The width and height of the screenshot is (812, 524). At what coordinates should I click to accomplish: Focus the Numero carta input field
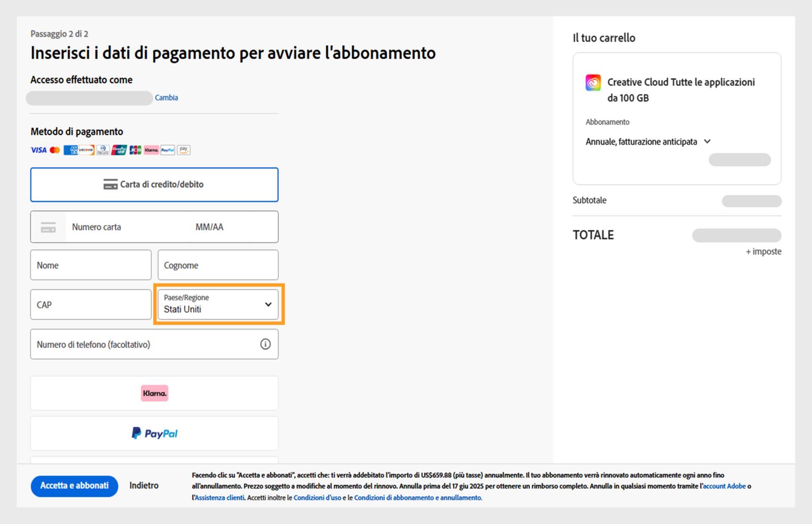click(x=127, y=227)
